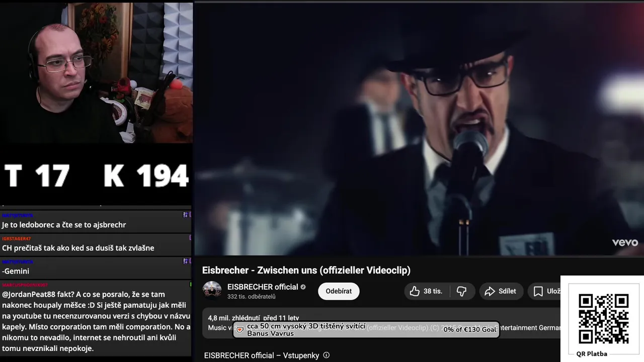Toggle playback by clicking the video player

click(419, 128)
